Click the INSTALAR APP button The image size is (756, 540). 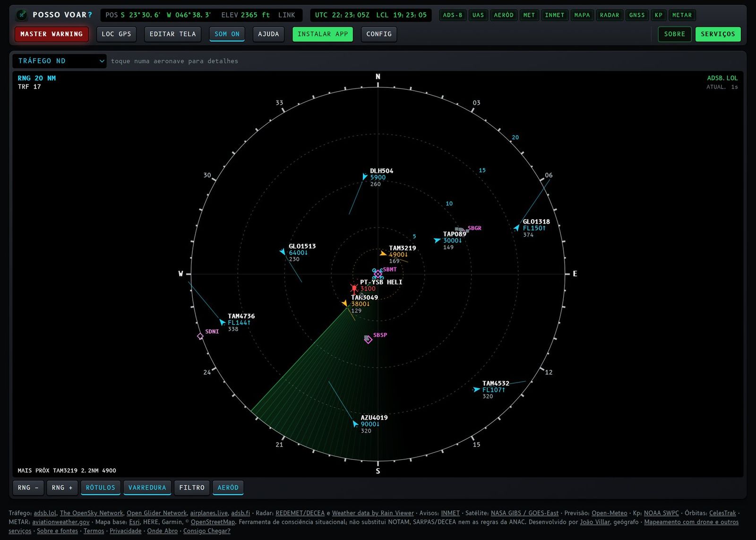323,34
